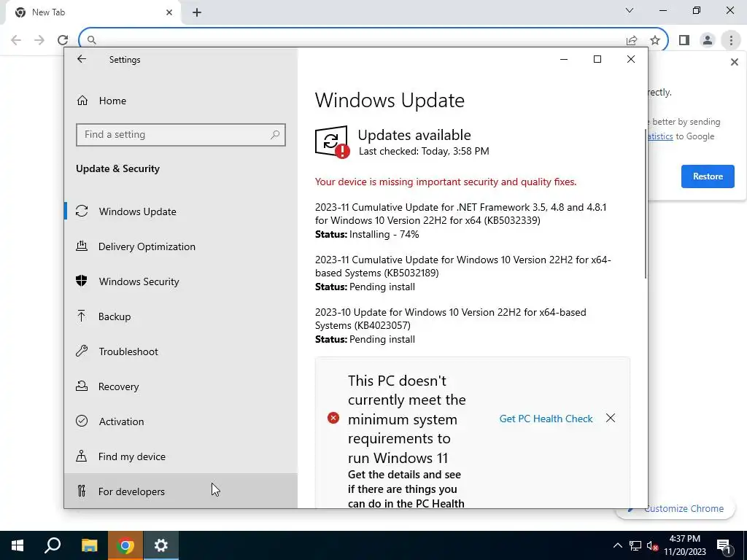Close the Chrome restore popup

click(734, 62)
